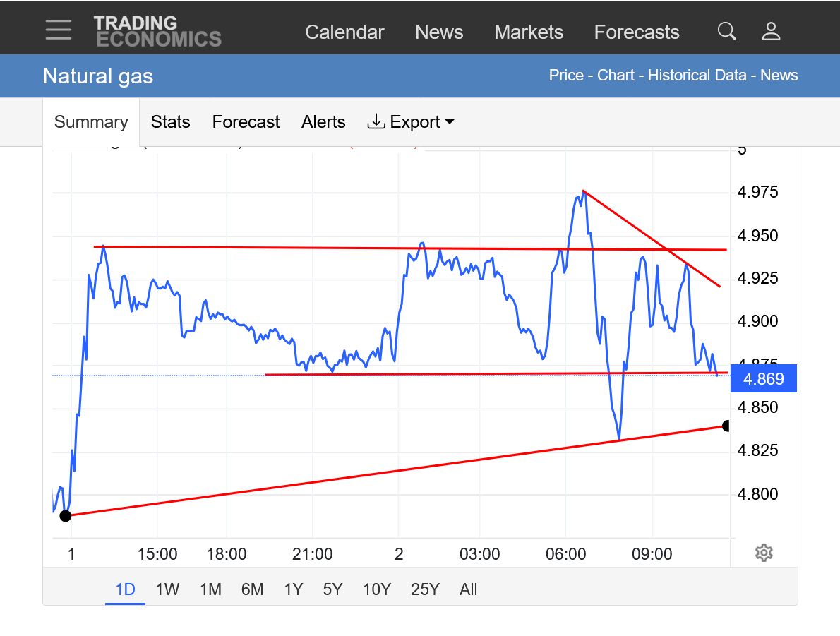
Task: Click the Trading Economics logo
Action: click(x=157, y=31)
